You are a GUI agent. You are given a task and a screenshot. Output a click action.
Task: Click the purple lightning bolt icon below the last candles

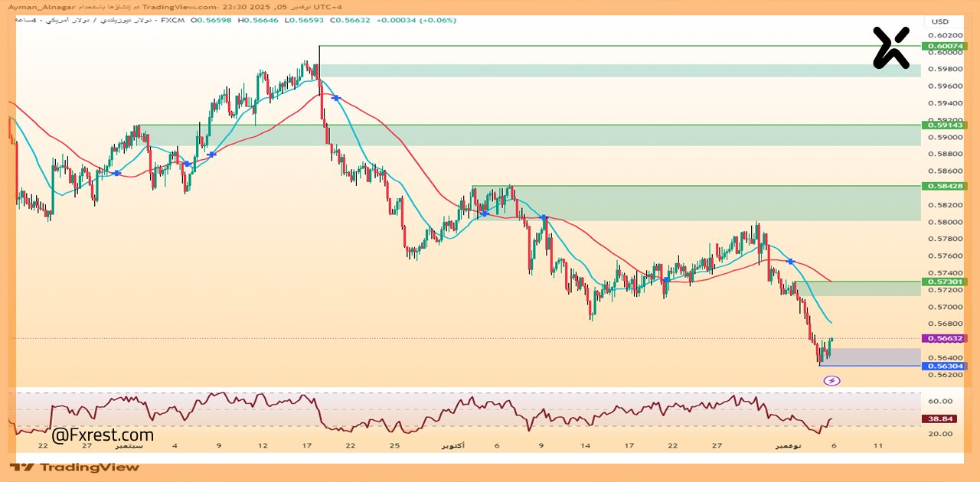pyautogui.click(x=831, y=379)
